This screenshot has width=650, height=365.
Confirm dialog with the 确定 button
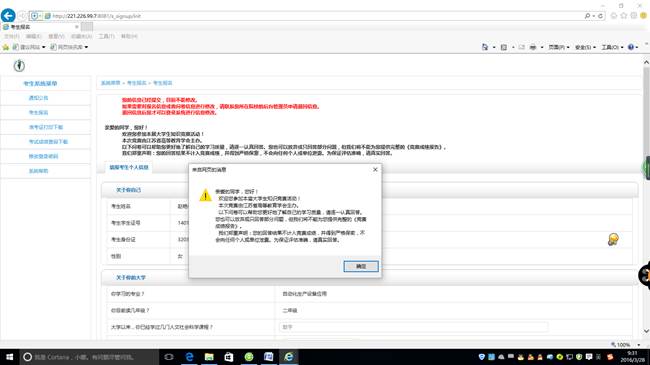click(x=361, y=266)
